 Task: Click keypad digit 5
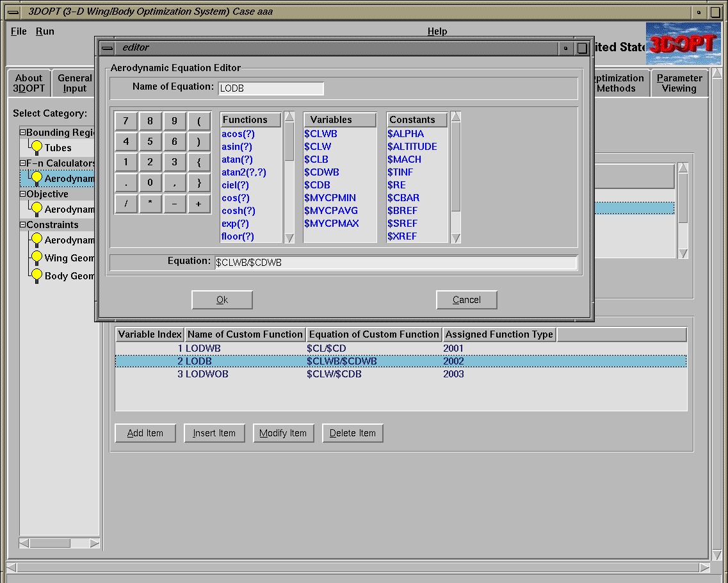(150, 141)
